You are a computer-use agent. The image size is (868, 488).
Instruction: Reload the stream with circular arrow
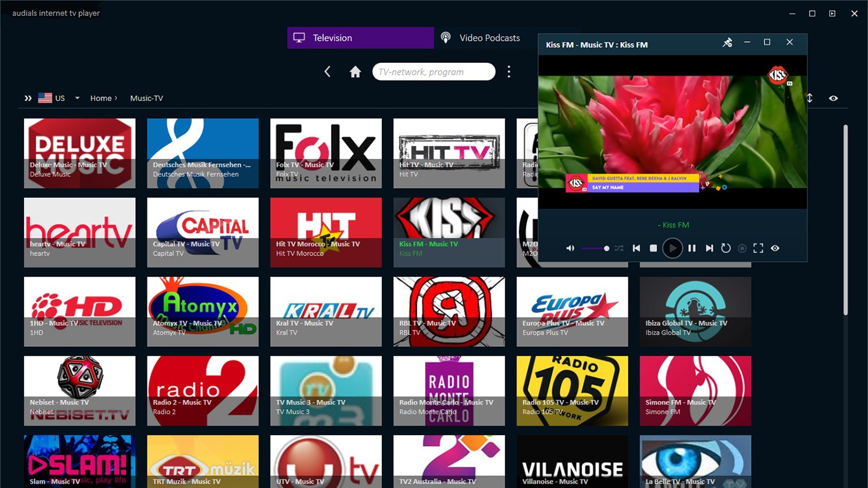pos(726,248)
